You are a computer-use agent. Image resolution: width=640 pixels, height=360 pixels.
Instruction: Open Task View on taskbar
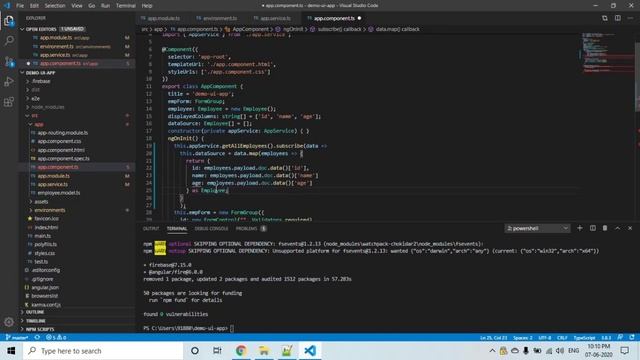pyautogui.click(x=217, y=351)
